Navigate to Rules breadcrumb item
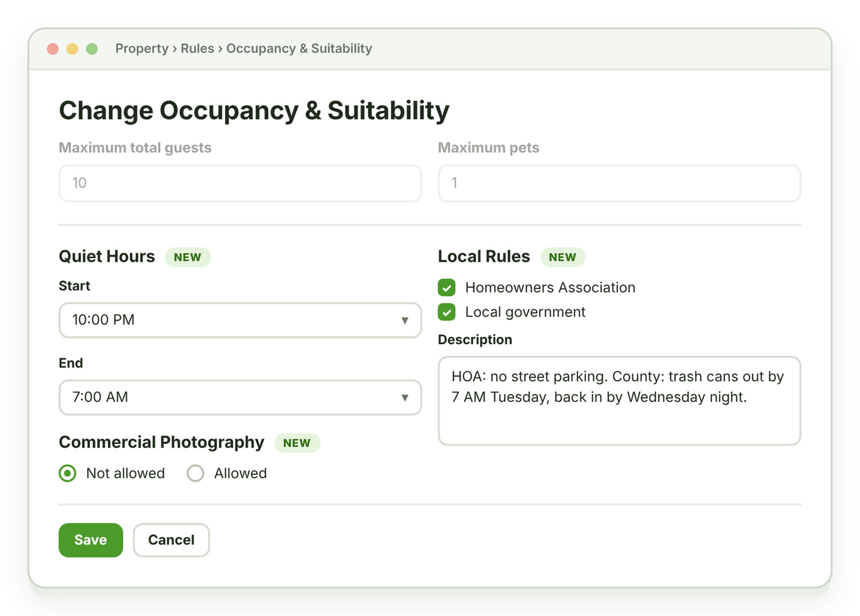860x616 pixels. pos(197,49)
